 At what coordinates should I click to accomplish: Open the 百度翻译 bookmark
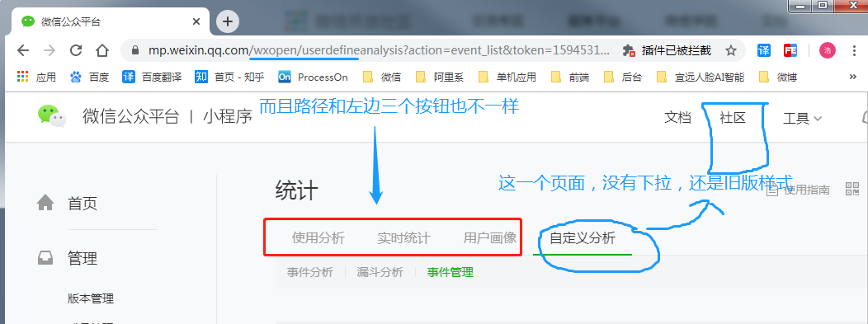[x=152, y=77]
